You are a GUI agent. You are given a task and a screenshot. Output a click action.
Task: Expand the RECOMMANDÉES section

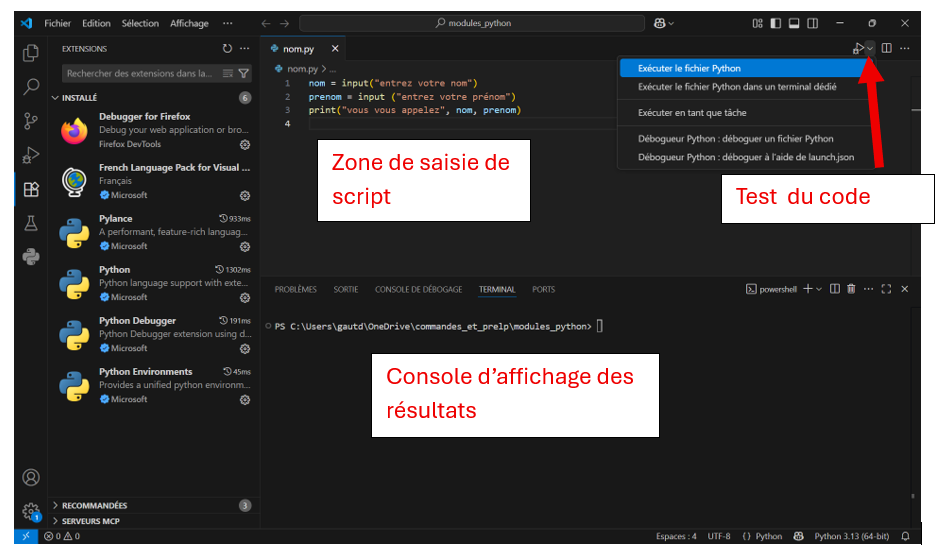coord(95,506)
